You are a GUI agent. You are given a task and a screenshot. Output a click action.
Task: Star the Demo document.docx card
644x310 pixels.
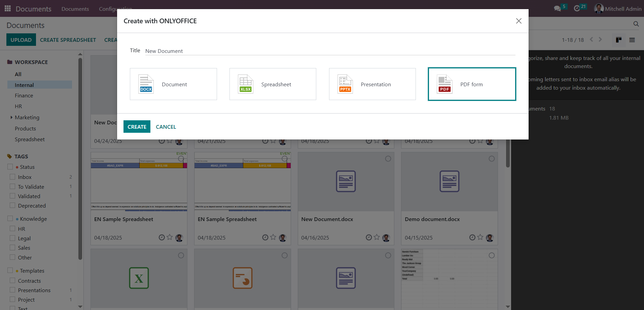[480, 237]
